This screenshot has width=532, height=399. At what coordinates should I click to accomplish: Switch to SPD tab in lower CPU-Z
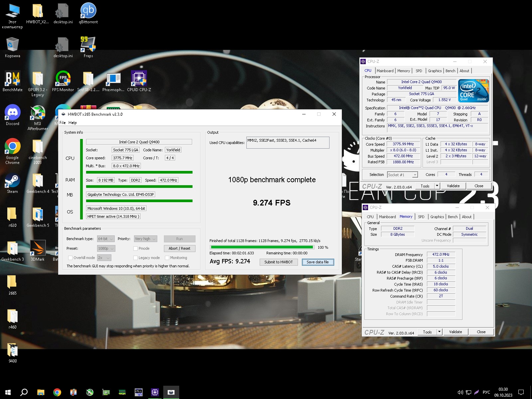tap(421, 217)
